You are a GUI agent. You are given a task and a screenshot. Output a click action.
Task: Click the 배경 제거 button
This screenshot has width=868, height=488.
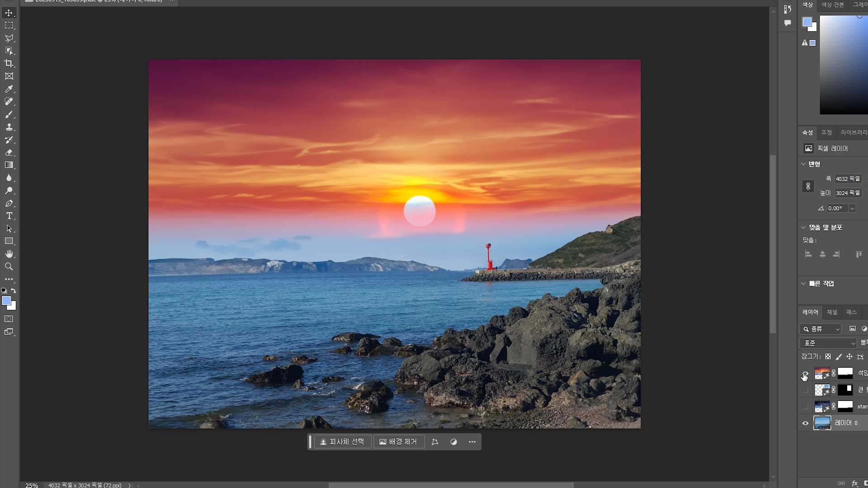coord(398,442)
